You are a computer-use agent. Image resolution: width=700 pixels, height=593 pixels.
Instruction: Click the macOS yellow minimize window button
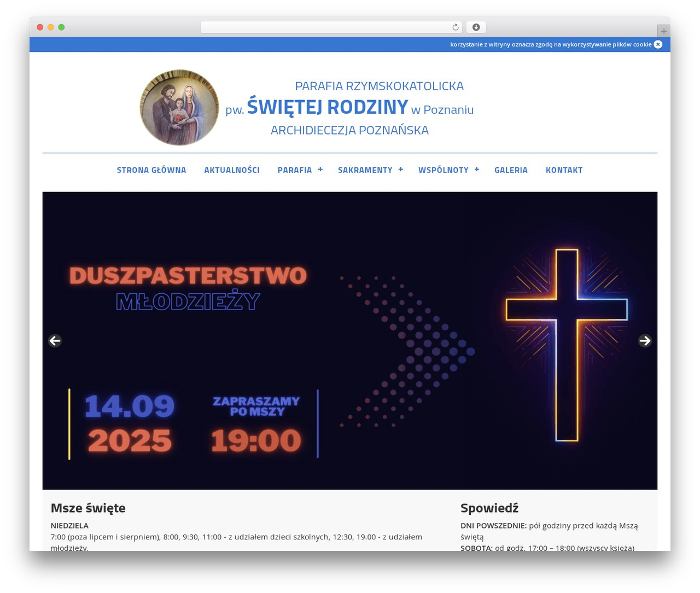[51, 27]
